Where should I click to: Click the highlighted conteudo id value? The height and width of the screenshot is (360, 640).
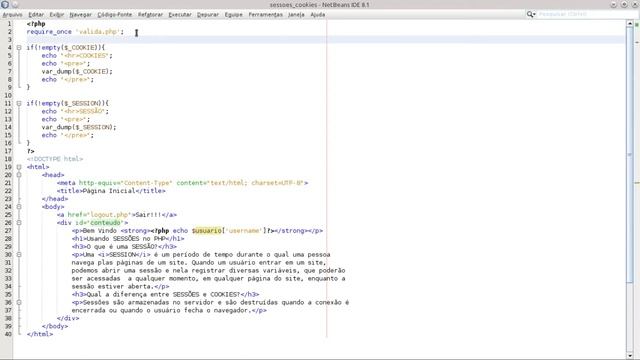click(106, 222)
